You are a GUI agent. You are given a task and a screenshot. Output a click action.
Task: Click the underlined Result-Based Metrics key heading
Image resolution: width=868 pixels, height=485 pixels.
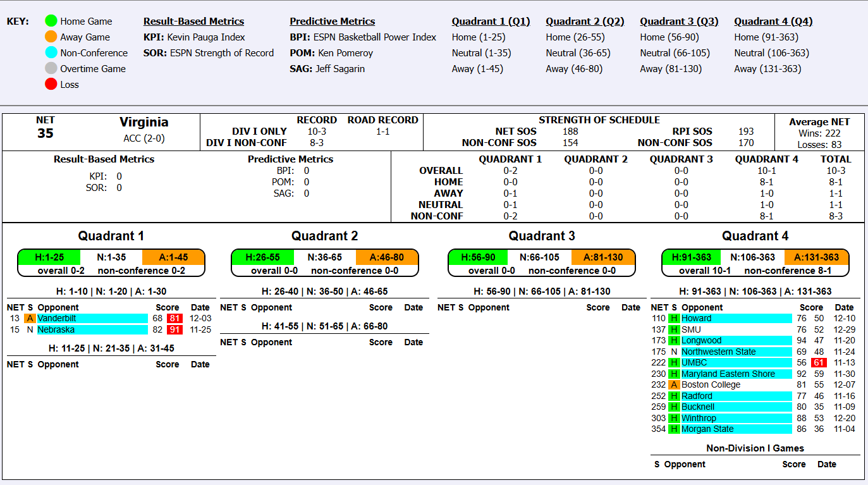click(x=193, y=21)
